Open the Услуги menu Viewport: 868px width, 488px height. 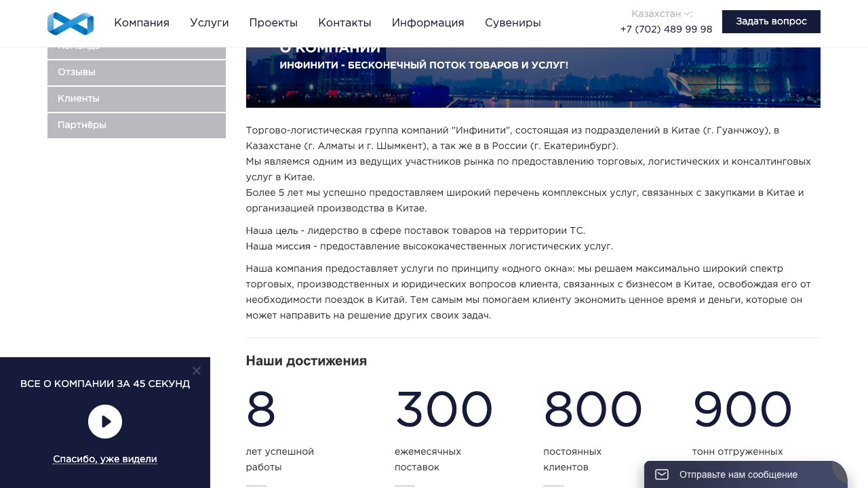tap(210, 23)
